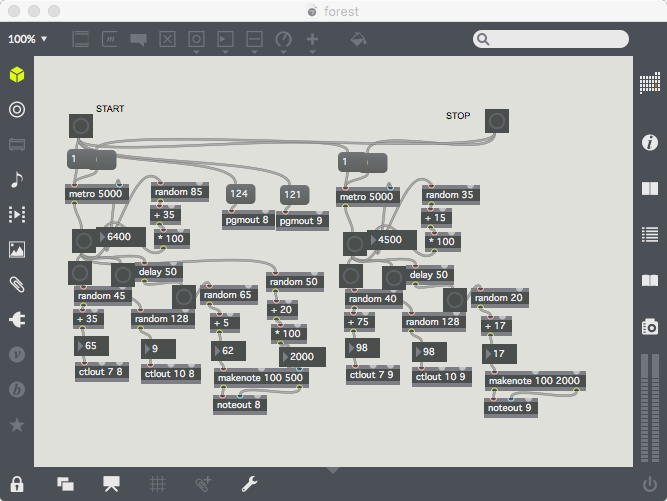Select the pgmout 8 object
Screen dimensions: 667x501
pyautogui.click(x=248, y=220)
